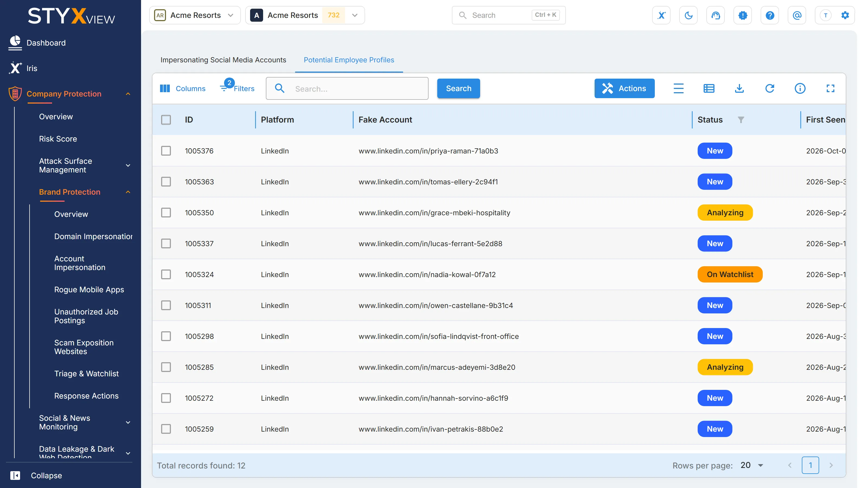Collapse the sidebar
Image resolution: width=868 pixels, height=488 pixels.
pyautogui.click(x=36, y=475)
